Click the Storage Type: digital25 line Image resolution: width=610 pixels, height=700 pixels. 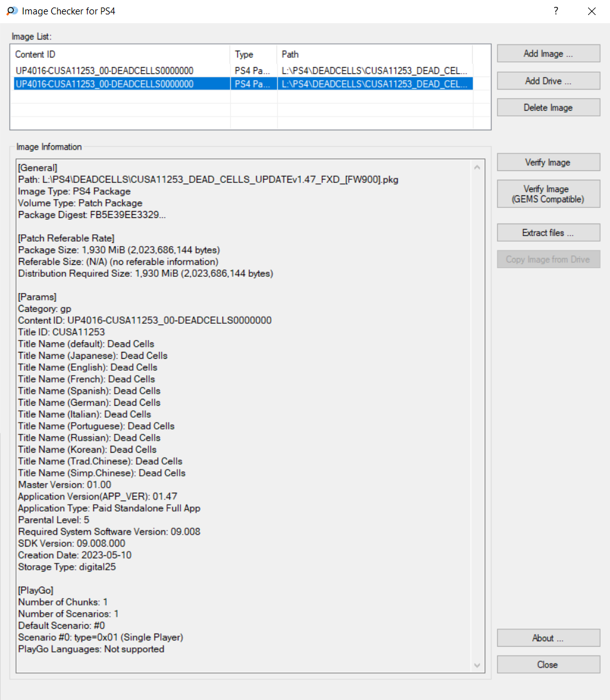(66, 567)
